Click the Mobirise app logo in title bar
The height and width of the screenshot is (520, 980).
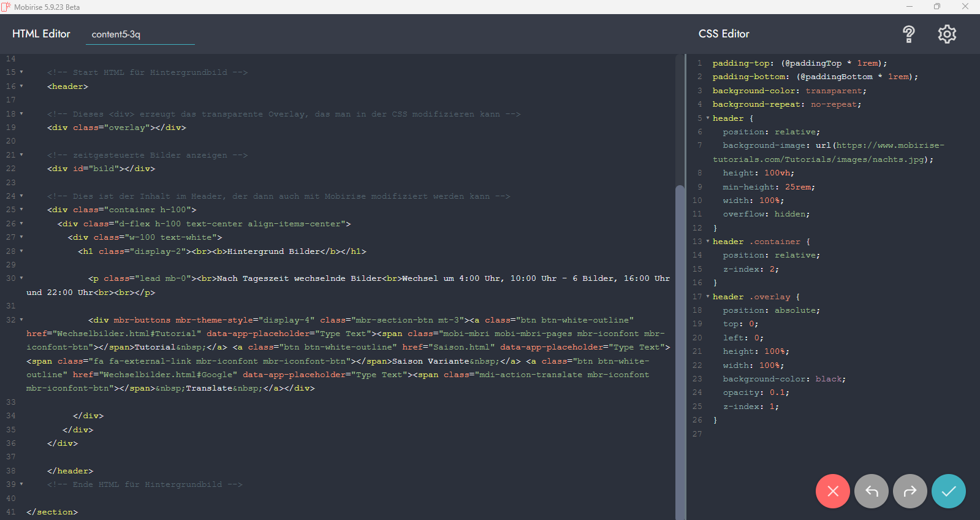point(6,7)
